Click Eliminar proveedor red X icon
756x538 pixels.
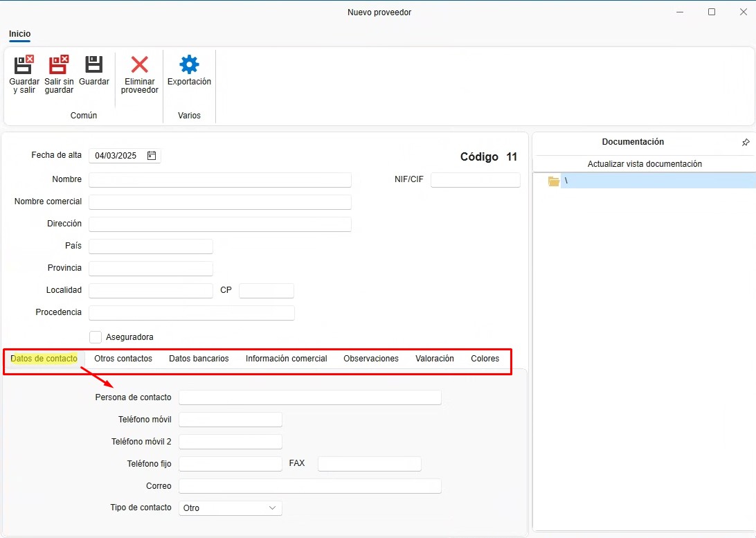tap(139, 64)
